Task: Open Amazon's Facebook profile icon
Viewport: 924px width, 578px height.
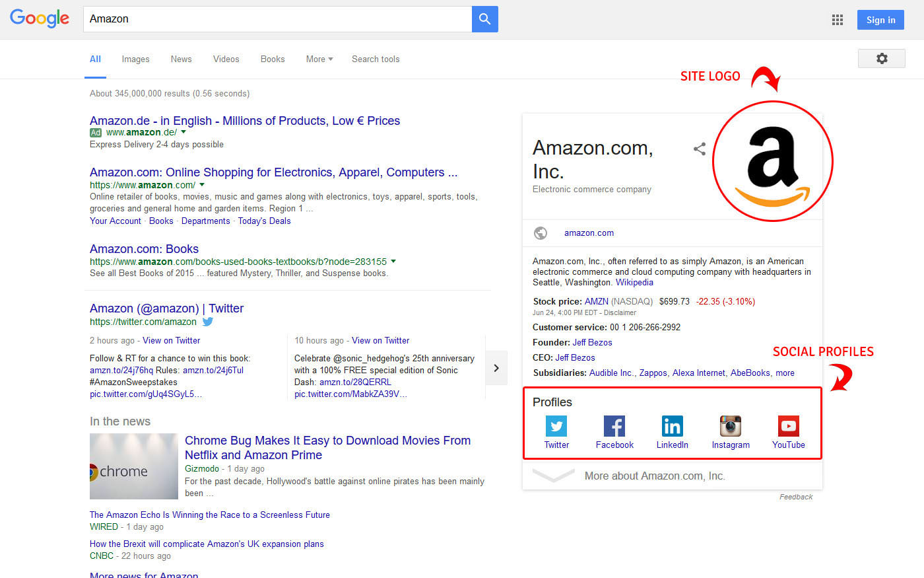Action: pos(614,426)
